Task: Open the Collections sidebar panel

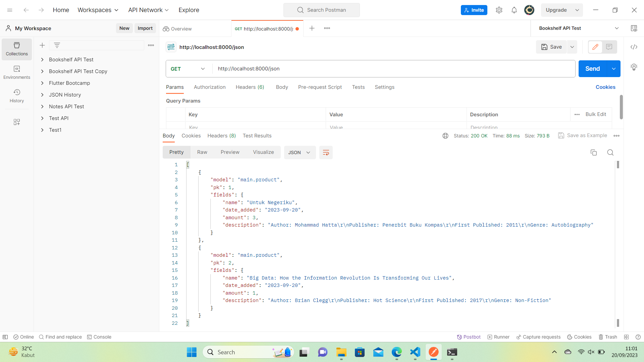Action: point(16,49)
